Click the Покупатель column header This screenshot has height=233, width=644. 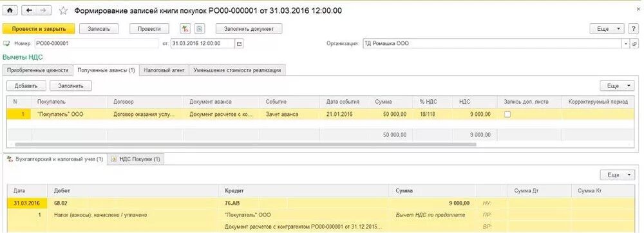click(69, 102)
